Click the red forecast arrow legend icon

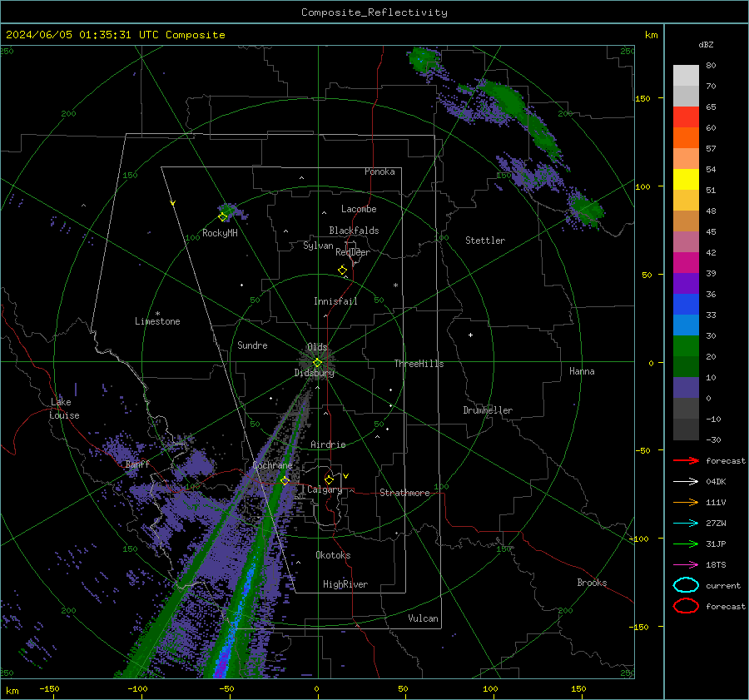tap(686, 460)
